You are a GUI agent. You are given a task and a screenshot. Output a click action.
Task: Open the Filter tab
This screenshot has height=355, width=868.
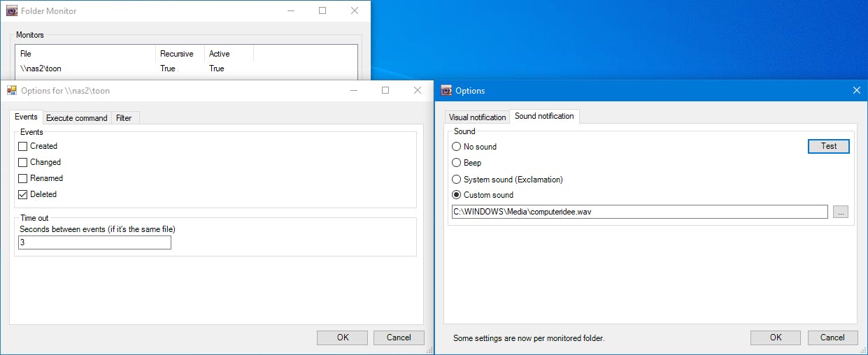point(124,118)
